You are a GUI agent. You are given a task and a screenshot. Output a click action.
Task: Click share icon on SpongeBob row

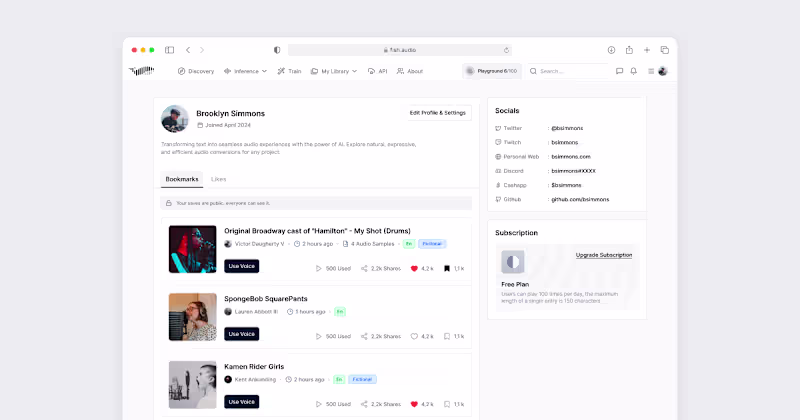364,336
